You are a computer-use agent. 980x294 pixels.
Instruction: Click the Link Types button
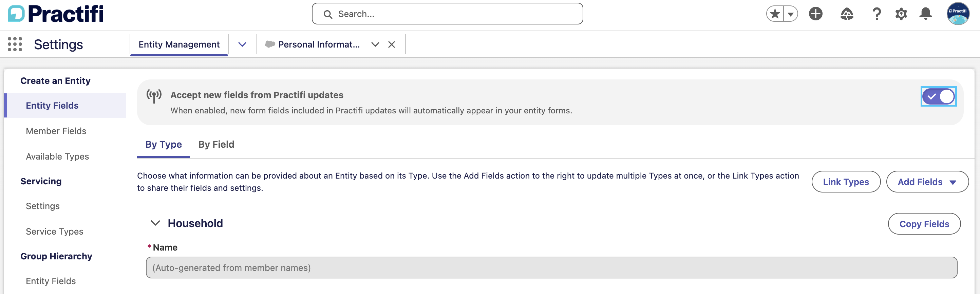846,182
